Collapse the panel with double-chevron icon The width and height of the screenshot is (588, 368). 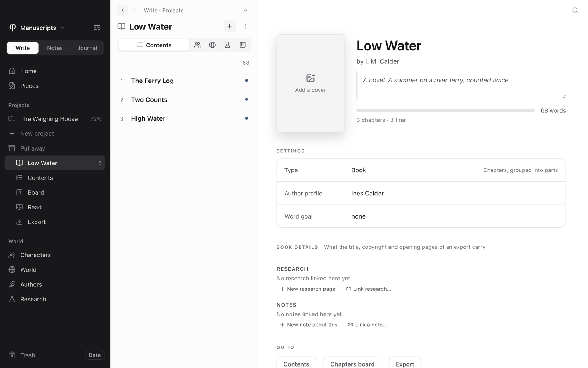coord(246,10)
